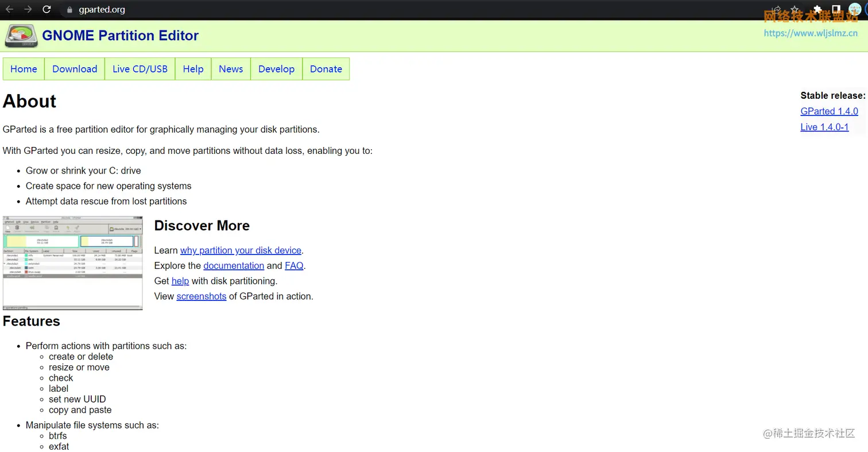This screenshot has height=452, width=868.
Task: Go back with the browser back arrow
Action: tap(9, 9)
